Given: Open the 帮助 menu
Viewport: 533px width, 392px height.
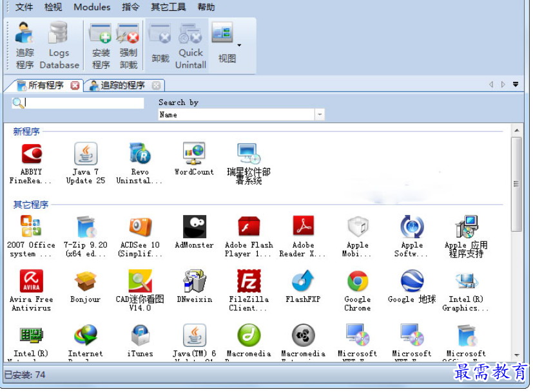Looking at the screenshot, I should coord(206,7).
